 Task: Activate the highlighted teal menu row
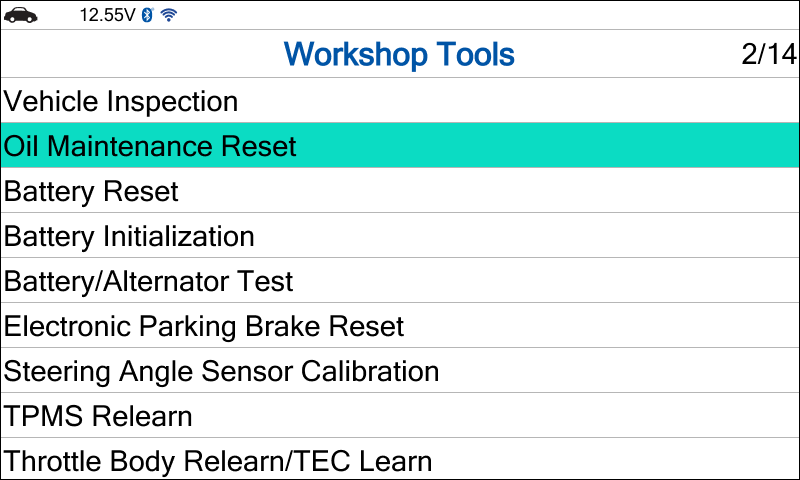click(x=400, y=146)
